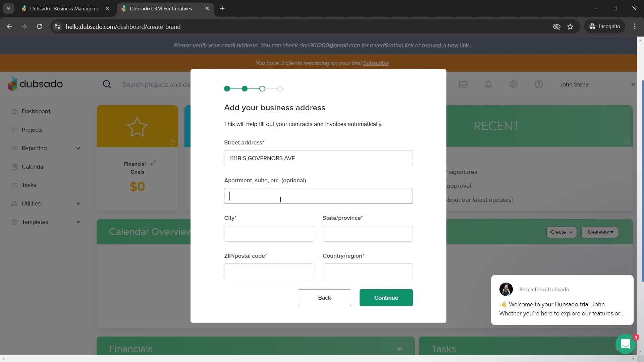
Task: Click the Back button
Action: [x=324, y=298]
